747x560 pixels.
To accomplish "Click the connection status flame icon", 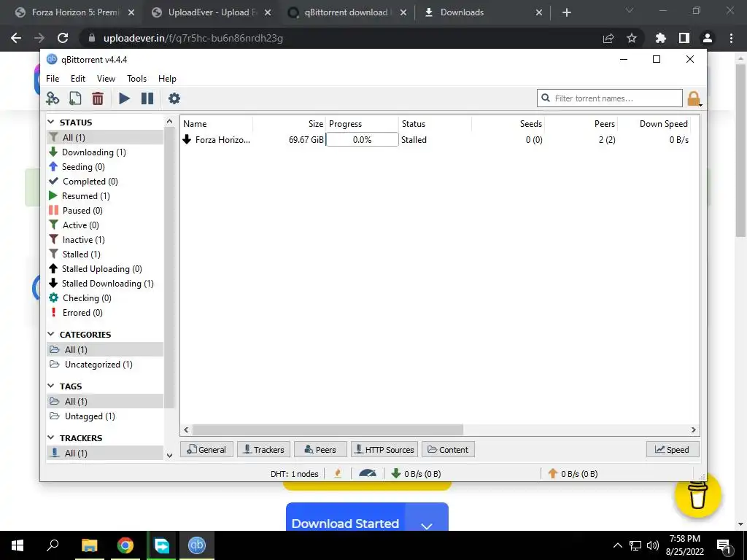I will pos(338,473).
